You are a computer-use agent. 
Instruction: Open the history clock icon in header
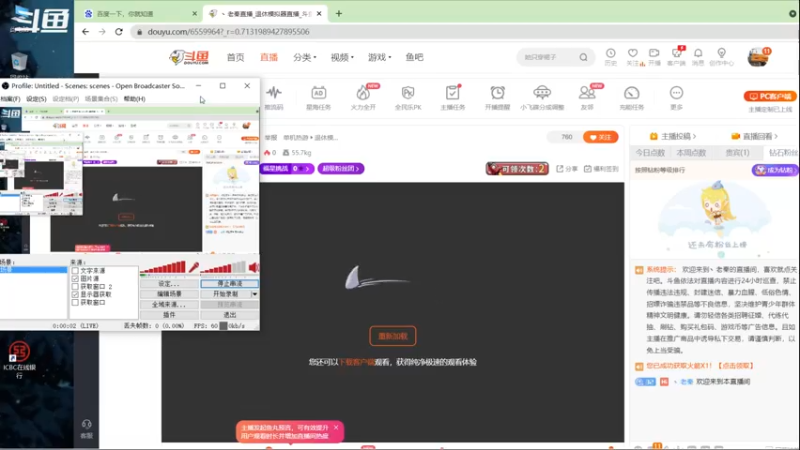pyautogui.click(x=610, y=53)
